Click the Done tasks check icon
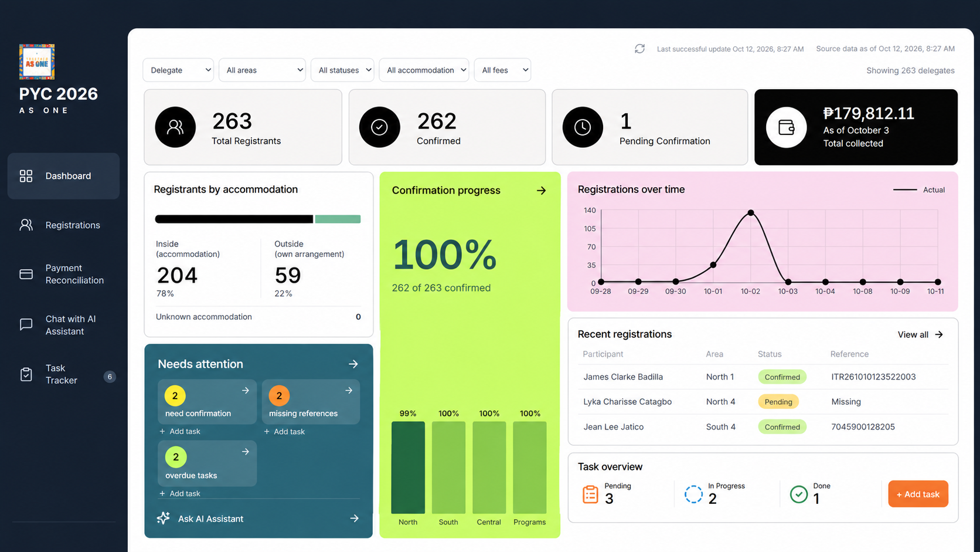This screenshot has width=980, height=552. click(799, 494)
